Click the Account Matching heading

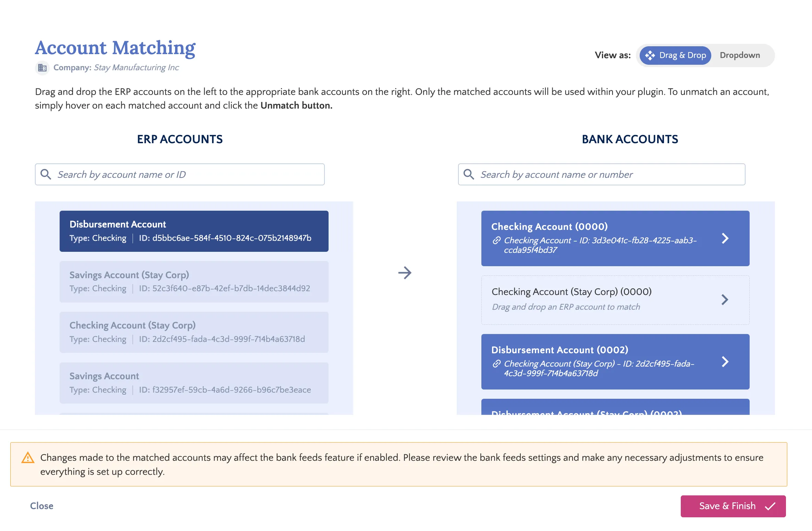pyautogui.click(x=115, y=48)
